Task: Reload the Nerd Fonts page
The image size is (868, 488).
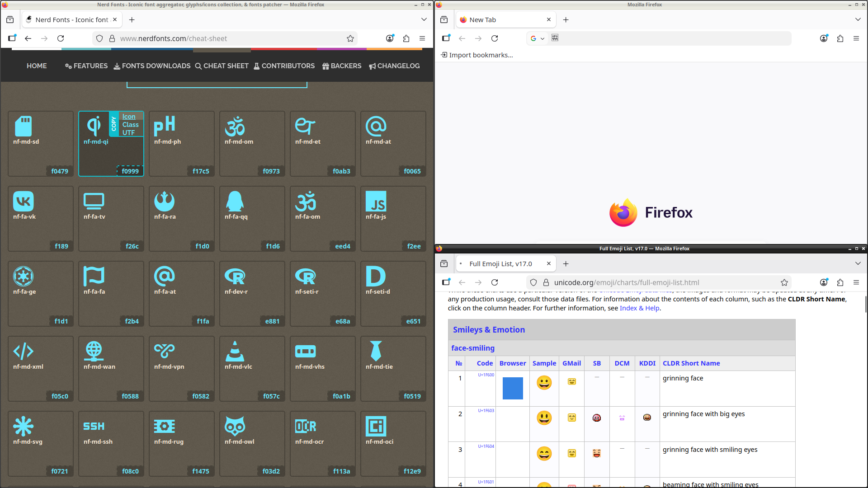Action: pos(61,38)
